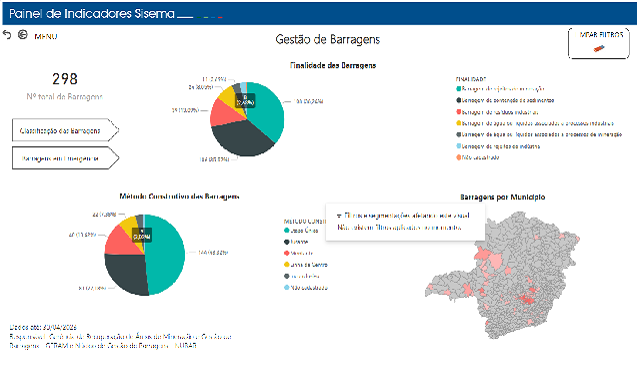Click the eraser icon in Limpar Filtros
Screen dimensions: 640x385
(599, 49)
